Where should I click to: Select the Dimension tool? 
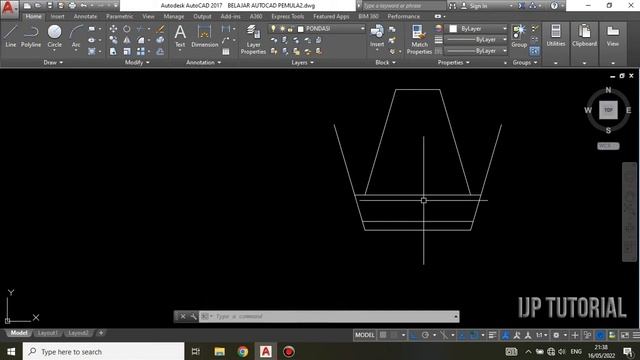tap(204, 36)
